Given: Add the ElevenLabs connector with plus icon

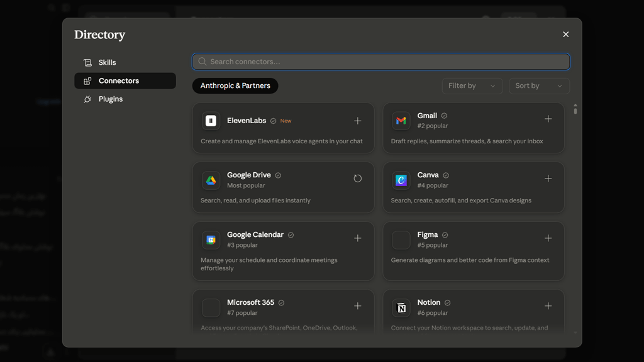Looking at the screenshot, I should (x=357, y=121).
